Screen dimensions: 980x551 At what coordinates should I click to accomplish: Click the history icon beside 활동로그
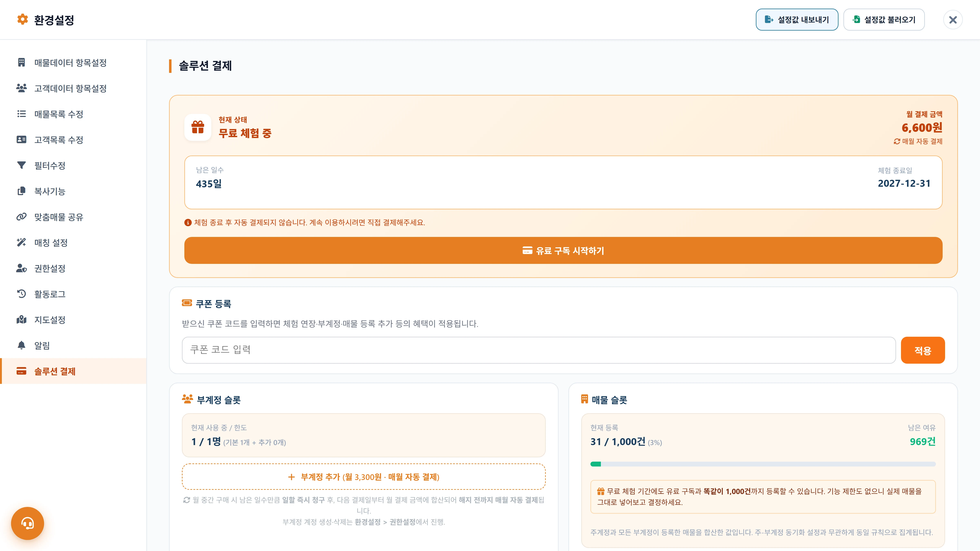click(21, 294)
